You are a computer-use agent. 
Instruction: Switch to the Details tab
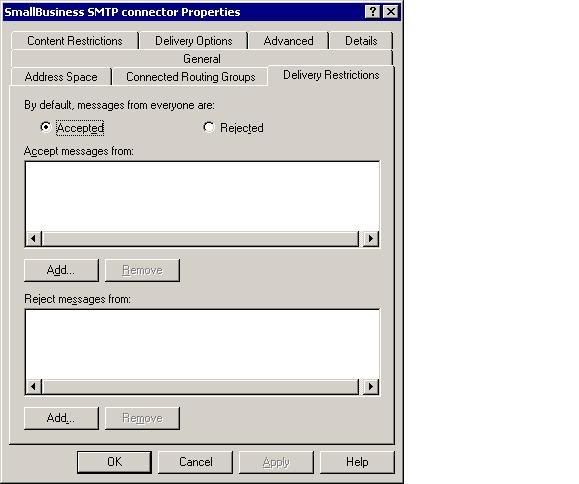click(x=361, y=41)
